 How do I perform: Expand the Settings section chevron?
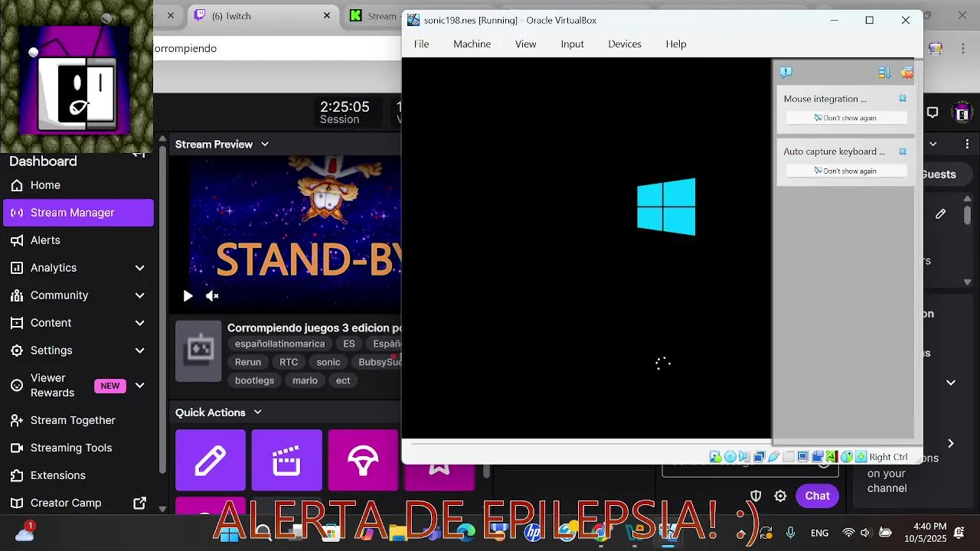[x=139, y=350]
